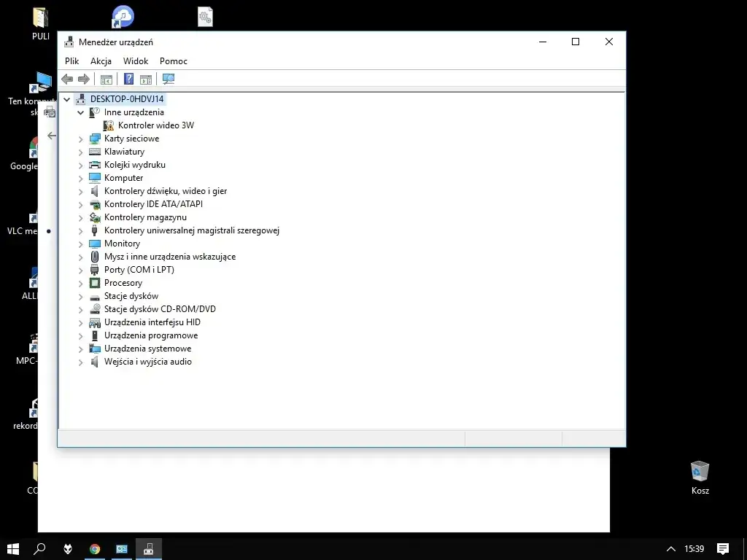Viewport: 747px width, 560px height.
Task: Click the Kontrolery magazynu icon
Action: [x=95, y=217]
